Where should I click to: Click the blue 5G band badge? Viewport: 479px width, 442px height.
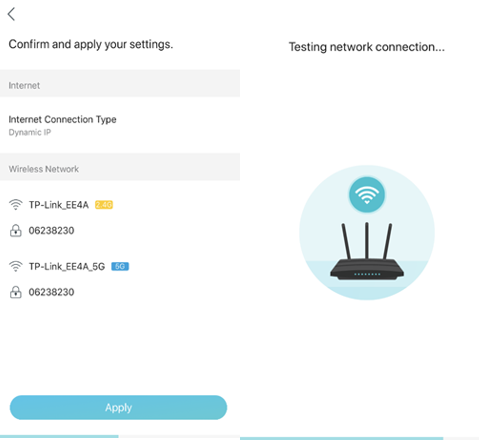120,266
